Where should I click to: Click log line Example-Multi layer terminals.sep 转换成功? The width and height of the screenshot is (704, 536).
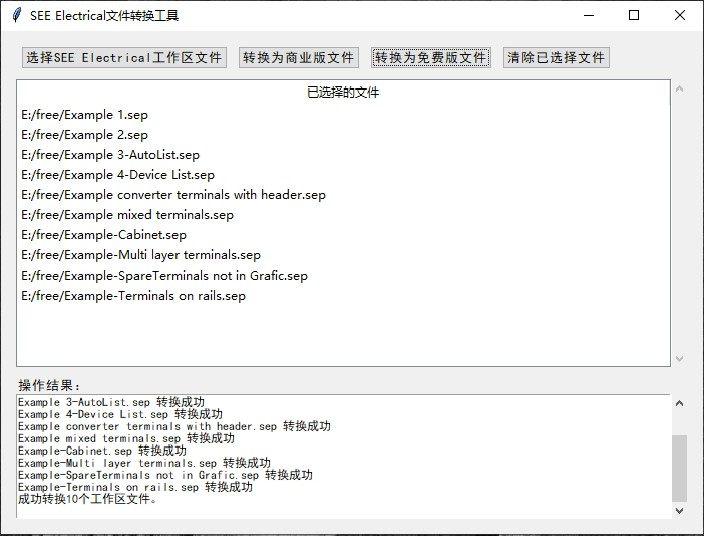(x=144, y=463)
